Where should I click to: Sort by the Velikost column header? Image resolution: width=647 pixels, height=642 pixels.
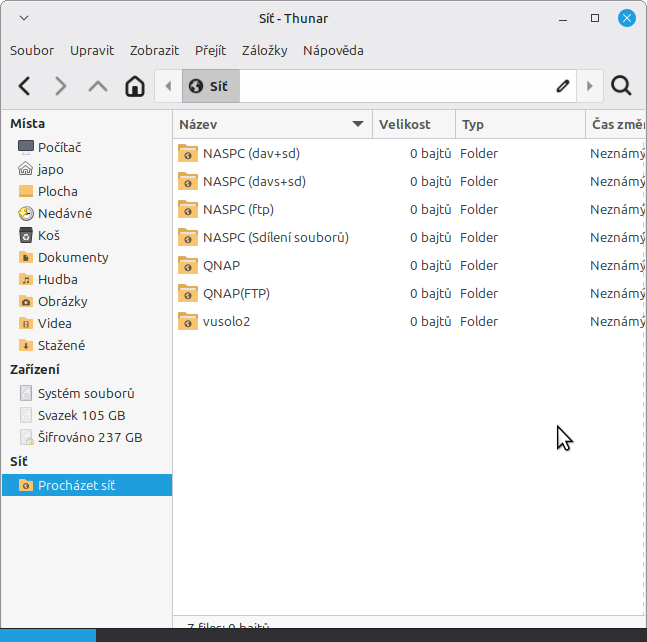405,125
